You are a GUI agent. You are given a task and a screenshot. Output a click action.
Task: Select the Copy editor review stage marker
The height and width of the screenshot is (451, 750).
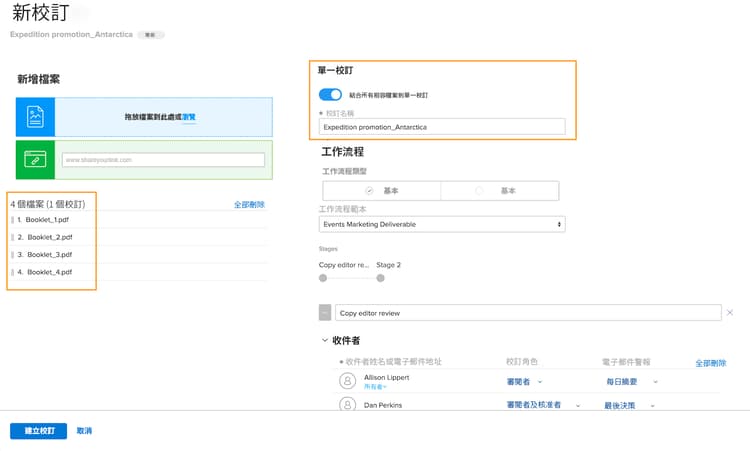click(323, 278)
